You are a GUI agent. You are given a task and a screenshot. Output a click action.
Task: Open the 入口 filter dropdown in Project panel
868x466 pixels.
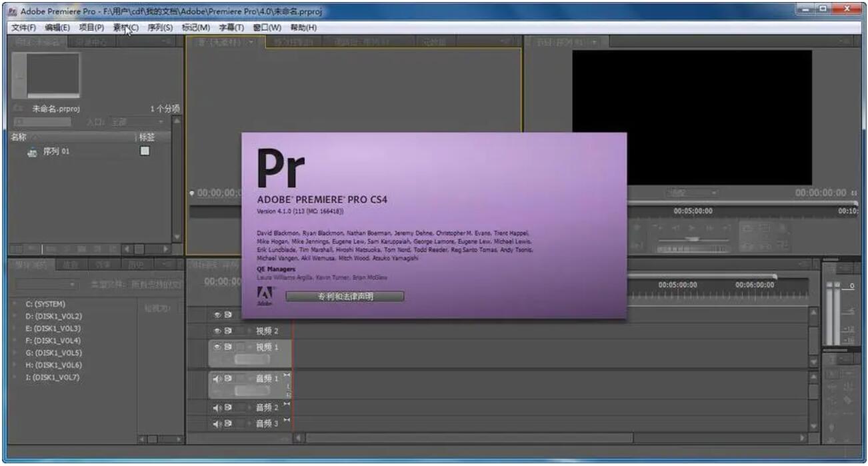137,123
